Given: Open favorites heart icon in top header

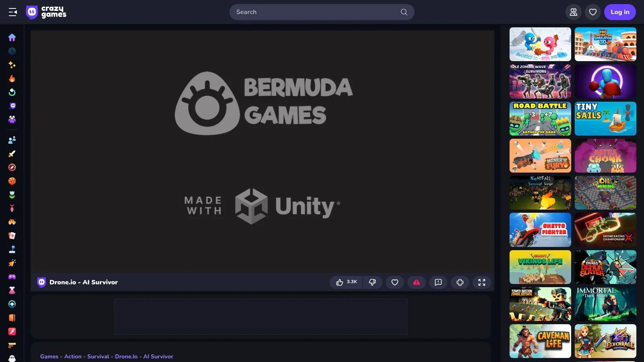Looking at the screenshot, I should point(593,12).
